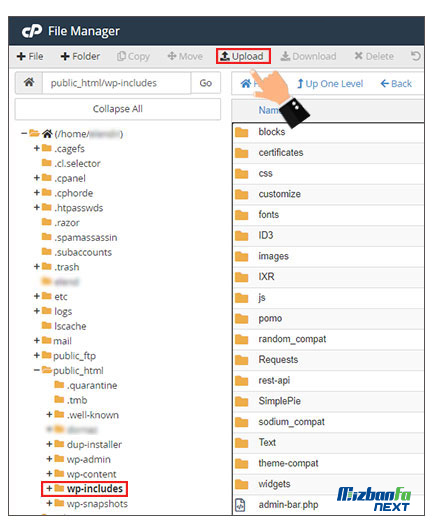This screenshot has width=433, height=524.
Task: Select the ID3 folder row
Action: pyautogui.click(x=328, y=236)
